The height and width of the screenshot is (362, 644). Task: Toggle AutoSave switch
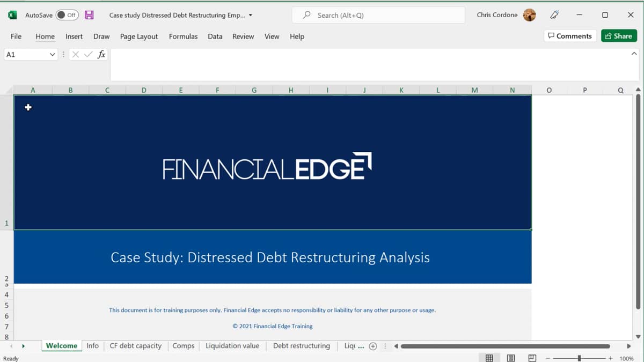point(67,15)
